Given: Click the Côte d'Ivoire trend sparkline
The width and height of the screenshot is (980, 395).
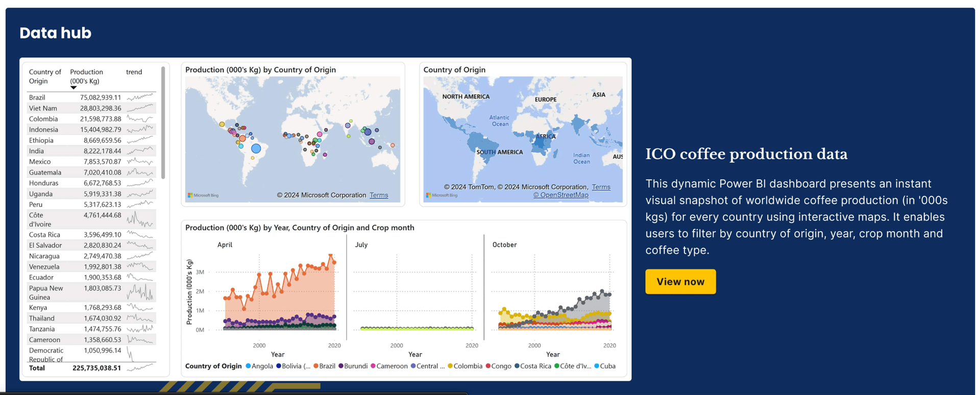Looking at the screenshot, I should coord(140,219).
